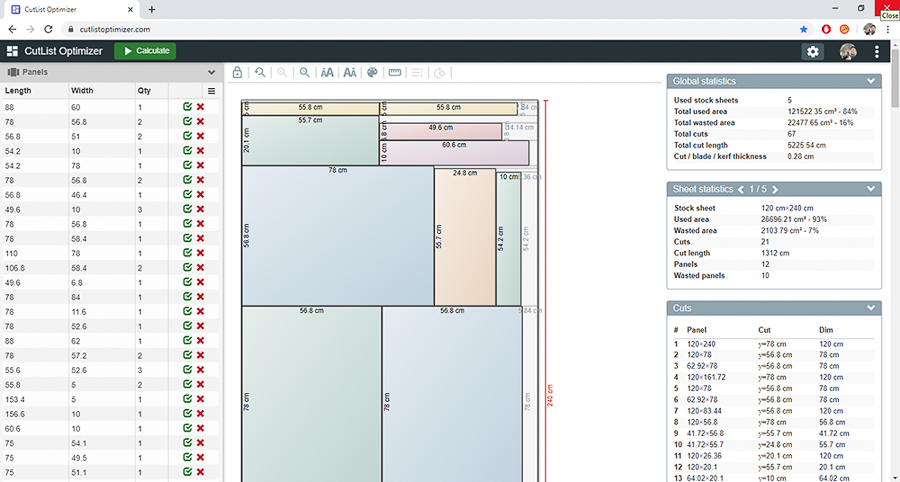The height and width of the screenshot is (482, 900).
Task: Open the color palette option
Action: [372, 72]
